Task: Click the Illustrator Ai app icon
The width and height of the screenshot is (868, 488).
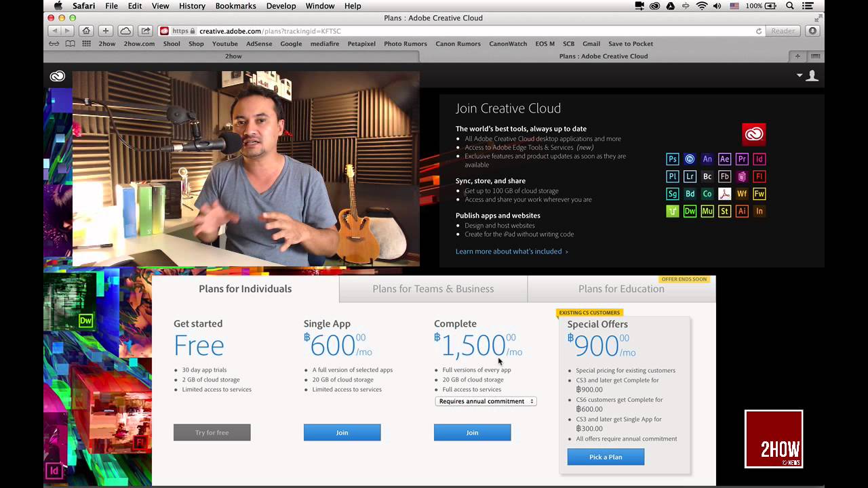Action: [x=742, y=211]
